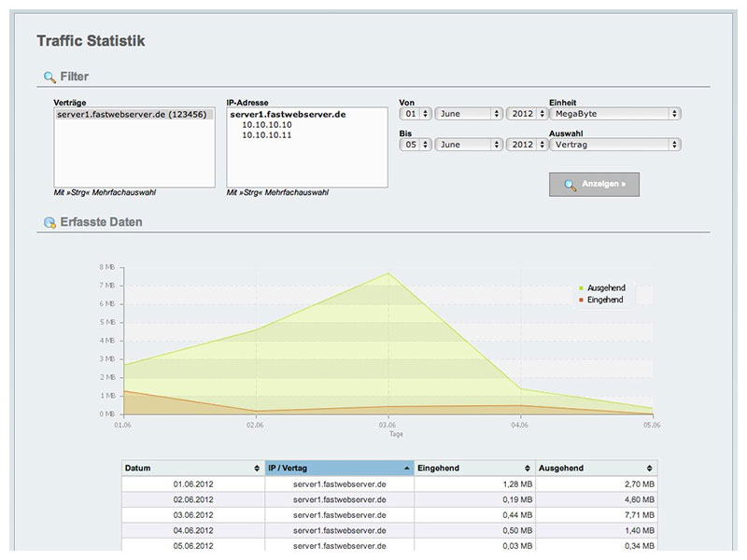Click the Datum column header
This screenshot has width=747, height=560.
pos(193,469)
